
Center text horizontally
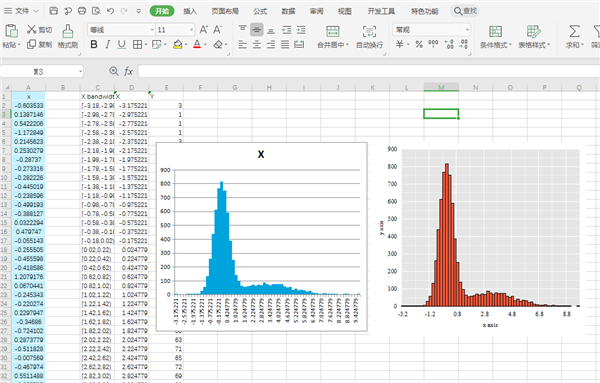click(256, 45)
